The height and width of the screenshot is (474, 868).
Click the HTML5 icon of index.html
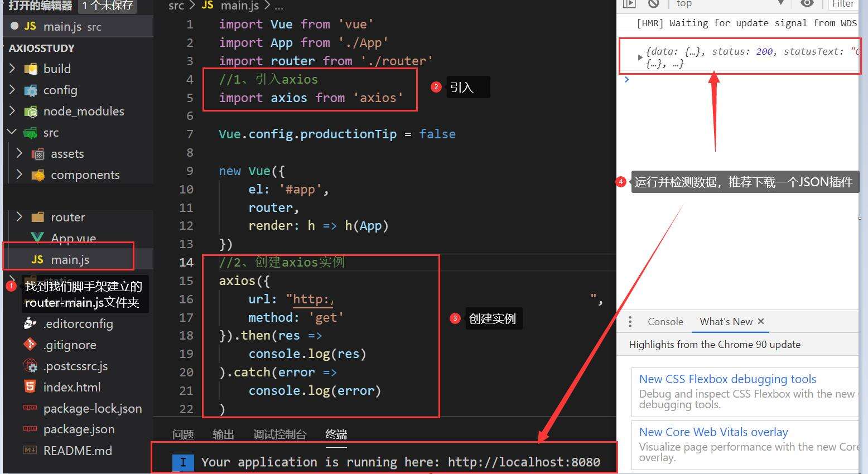pyautogui.click(x=30, y=386)
